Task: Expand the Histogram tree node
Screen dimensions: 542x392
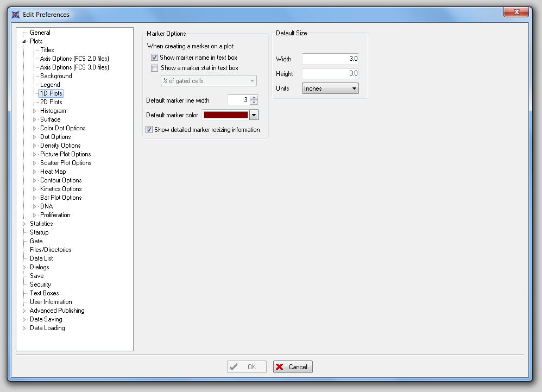Action: pyautogui.click(x=34, y=111)
